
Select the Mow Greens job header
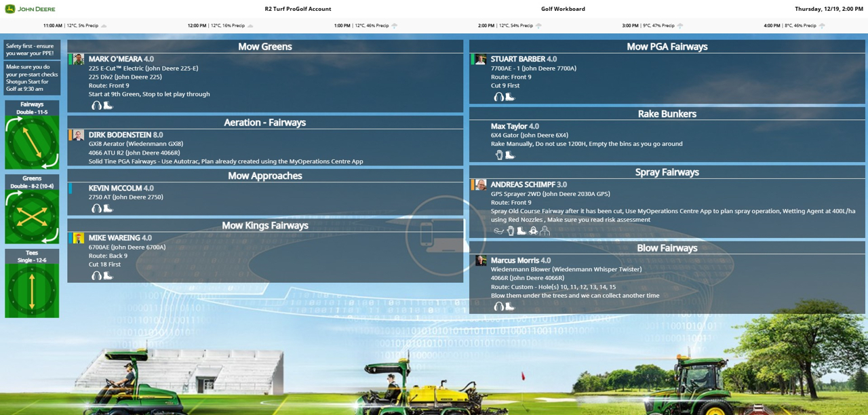coord(264,47)
